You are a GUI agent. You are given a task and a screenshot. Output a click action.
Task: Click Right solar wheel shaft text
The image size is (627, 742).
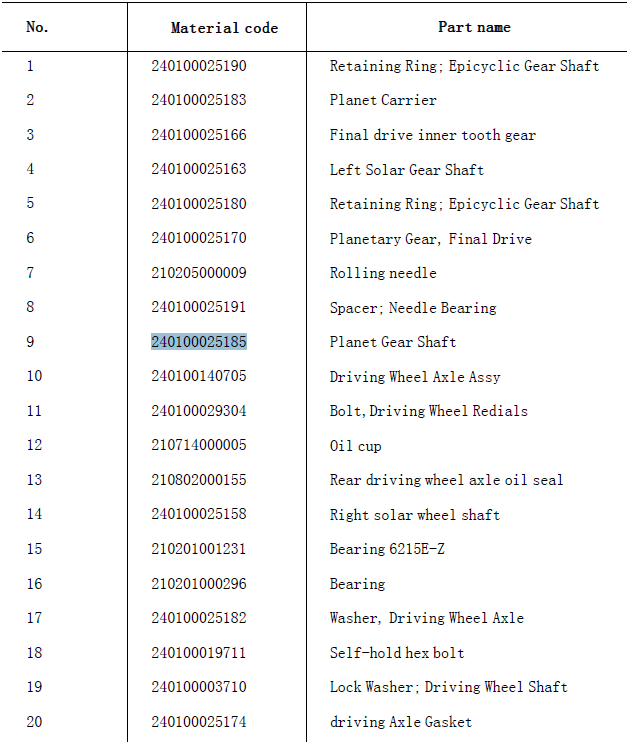[x=415, y=514]
